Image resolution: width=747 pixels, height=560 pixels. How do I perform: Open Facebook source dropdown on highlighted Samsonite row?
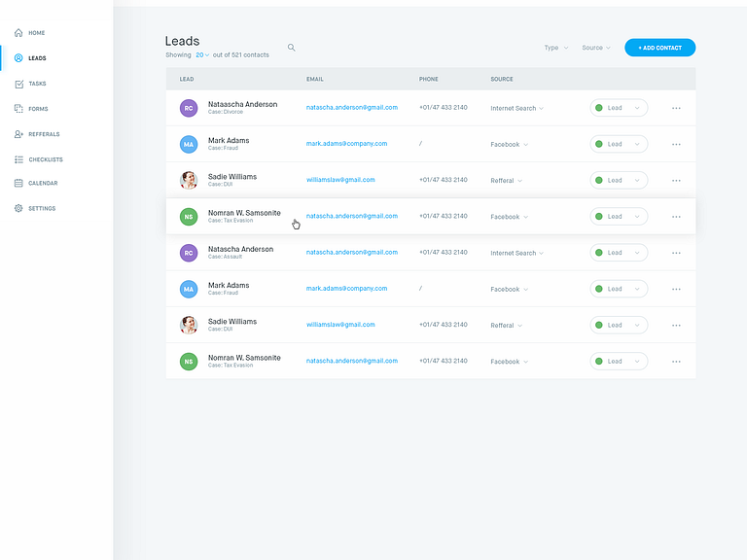pos(510,217)
